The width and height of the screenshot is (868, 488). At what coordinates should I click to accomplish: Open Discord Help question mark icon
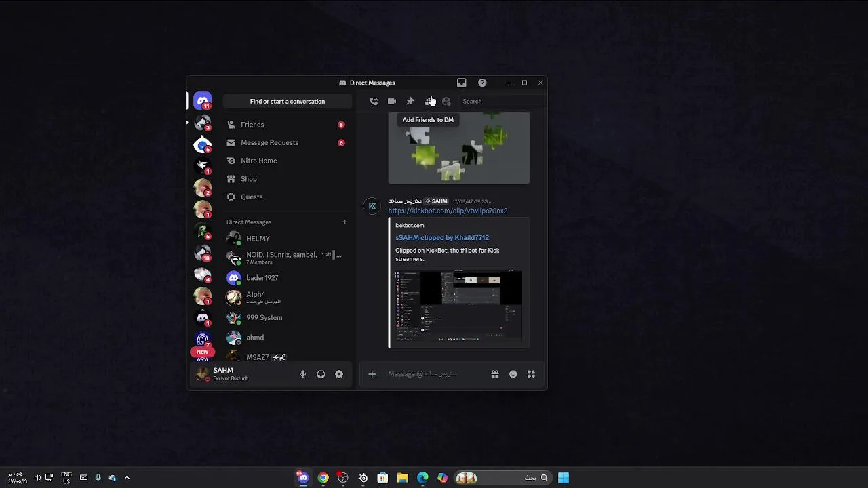click(x=482, y=83)
